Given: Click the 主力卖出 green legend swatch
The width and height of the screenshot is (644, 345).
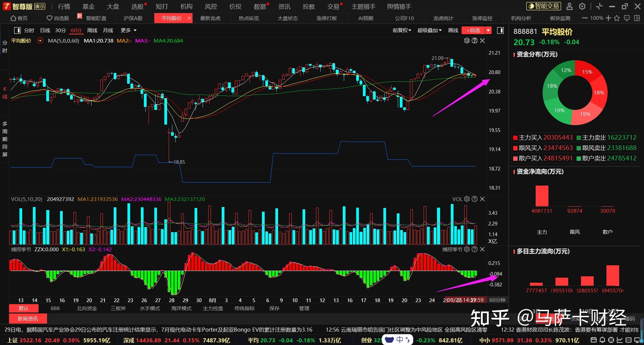Looking at the screenshot, I should click(579, 138).
